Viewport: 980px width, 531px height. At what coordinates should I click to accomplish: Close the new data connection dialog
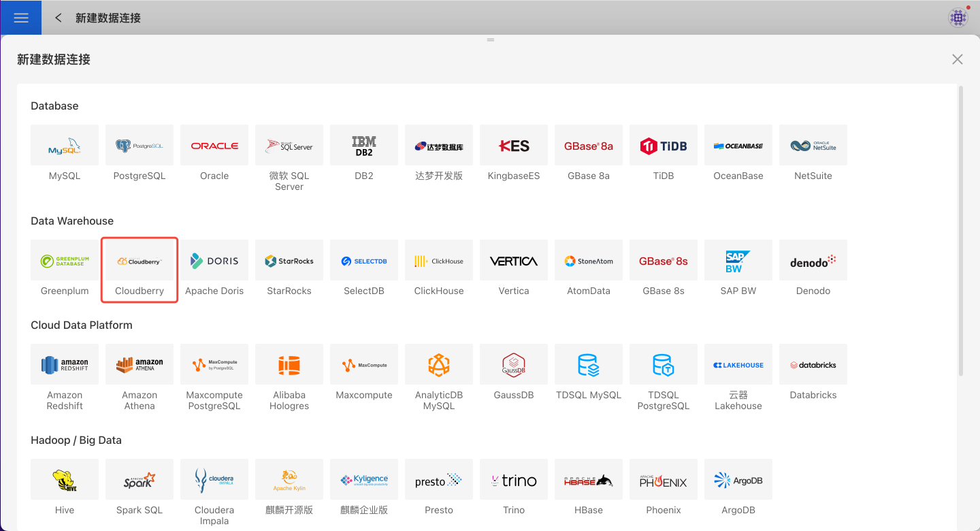(x=957, y=59)
